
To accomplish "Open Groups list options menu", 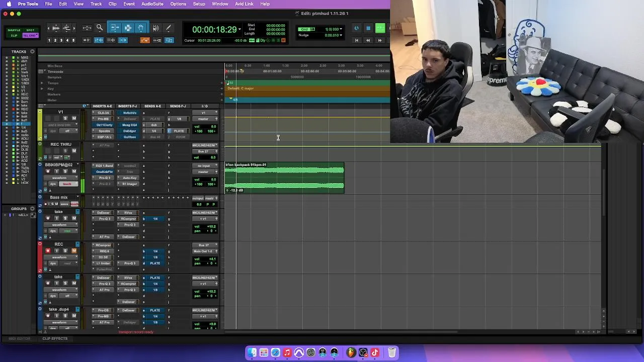I will (x=32, y=209).
